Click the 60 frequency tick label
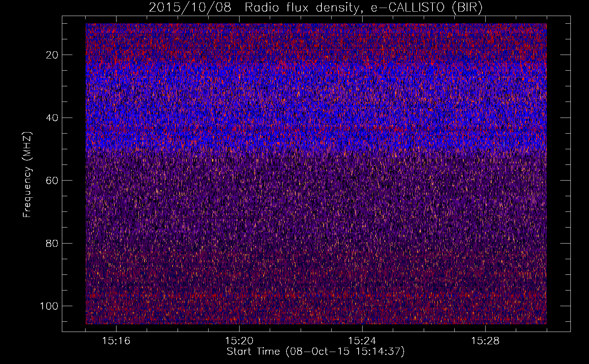Viewport: 589px width, 364px height. pyautogui.click(x=52, y=181)
